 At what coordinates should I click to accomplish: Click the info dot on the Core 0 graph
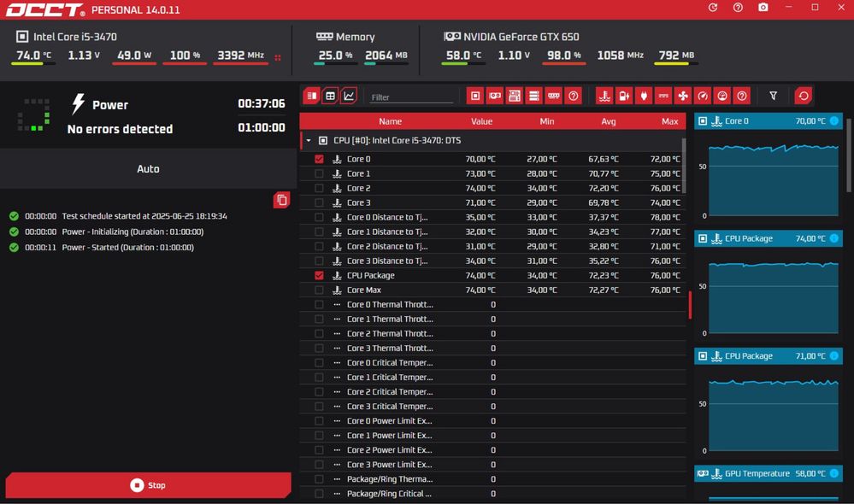833,120
